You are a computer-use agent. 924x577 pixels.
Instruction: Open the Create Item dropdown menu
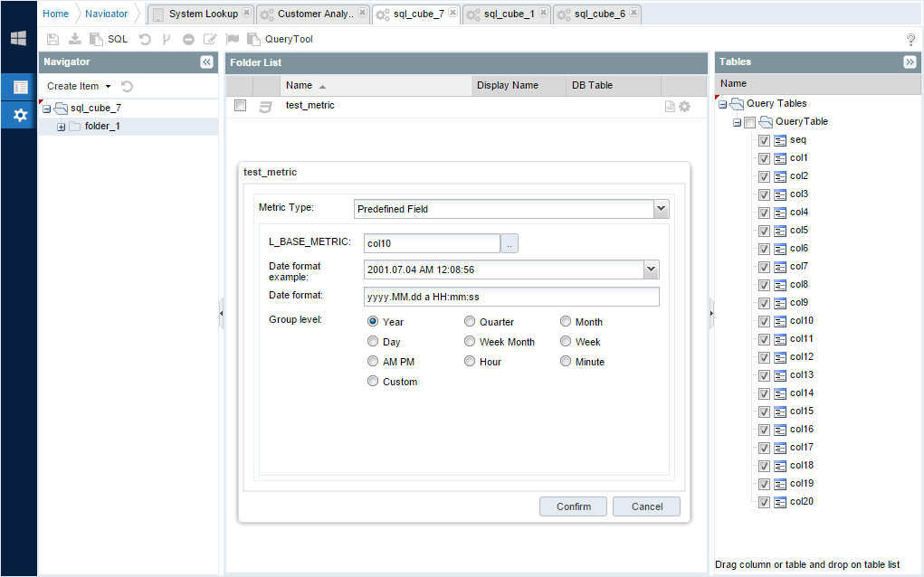coord(79,87)
